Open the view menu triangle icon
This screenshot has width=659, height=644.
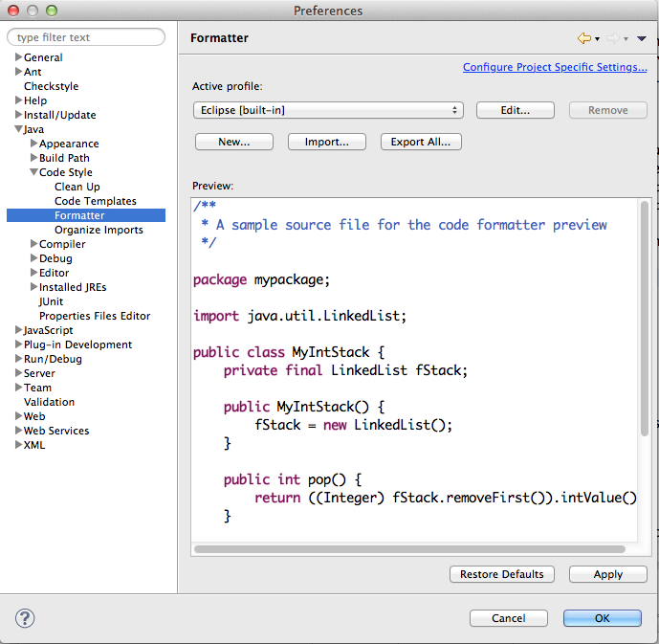(x=642, y=38)
